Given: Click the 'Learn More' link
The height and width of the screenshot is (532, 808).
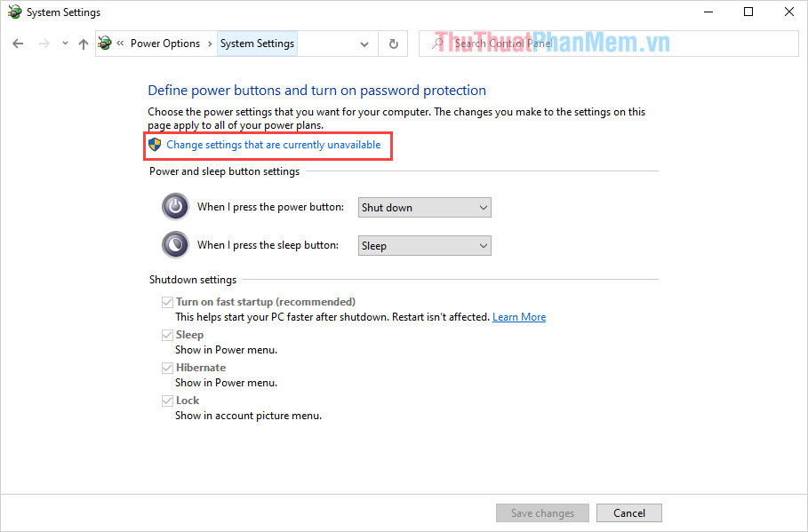Looking at the screenshot, I should click(519, 316).
